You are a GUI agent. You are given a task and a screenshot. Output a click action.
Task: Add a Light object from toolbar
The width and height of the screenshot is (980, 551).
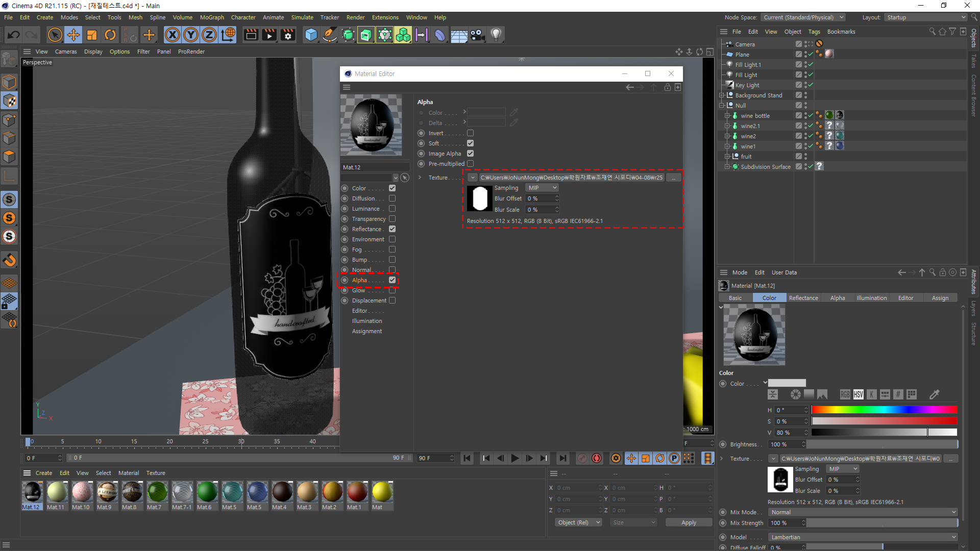click(x=496, y=35)
